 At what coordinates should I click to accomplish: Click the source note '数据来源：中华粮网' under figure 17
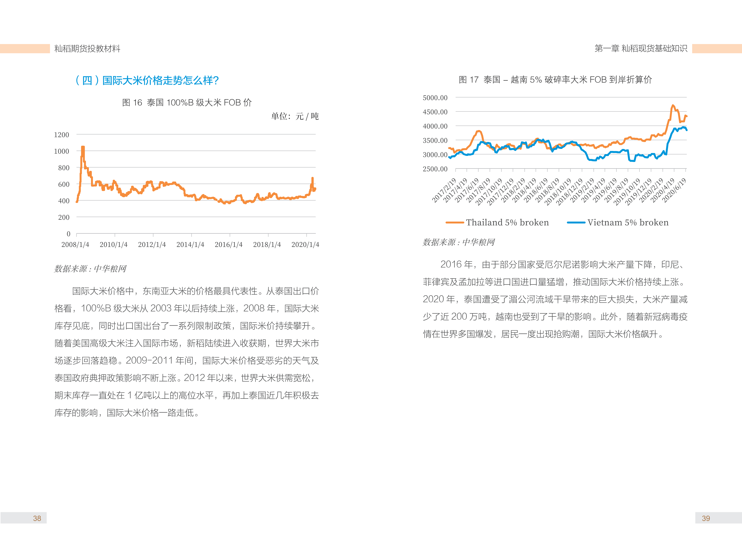coord(459,242)
